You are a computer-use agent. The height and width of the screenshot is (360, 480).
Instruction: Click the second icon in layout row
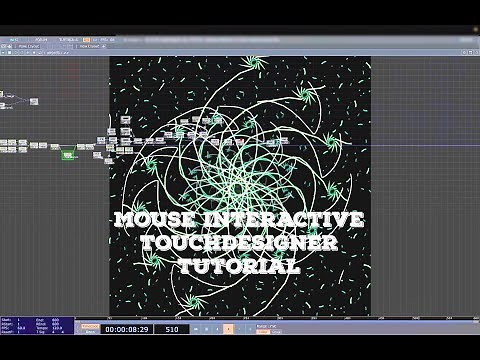tap(9, 46)
